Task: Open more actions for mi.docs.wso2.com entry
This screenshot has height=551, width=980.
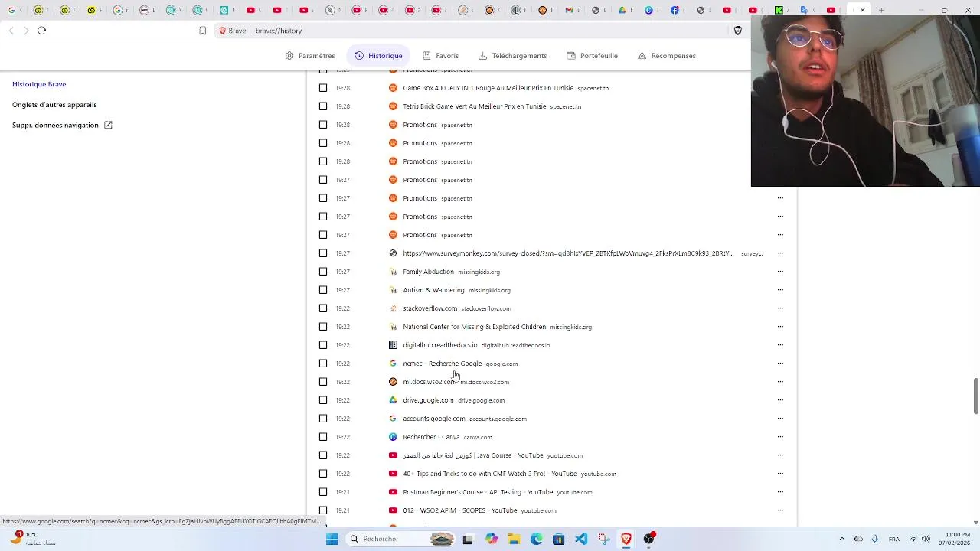Action: pyautogui.click(x=780, y=382)
